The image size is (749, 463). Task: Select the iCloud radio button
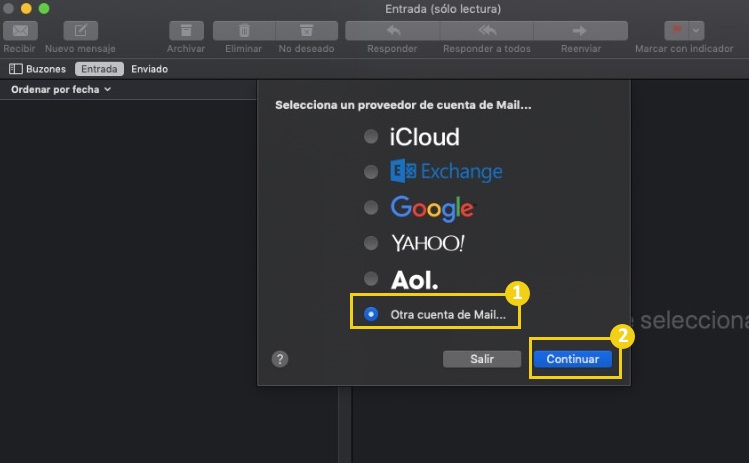371,137
